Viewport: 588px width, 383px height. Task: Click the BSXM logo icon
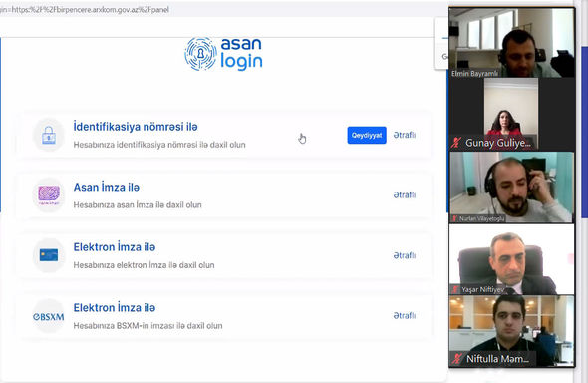click(49, 316)
